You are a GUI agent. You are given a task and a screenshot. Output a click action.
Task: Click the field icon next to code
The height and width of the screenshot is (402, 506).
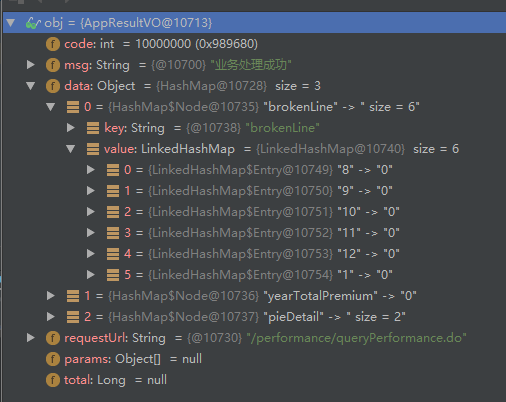tap(53, 44)
